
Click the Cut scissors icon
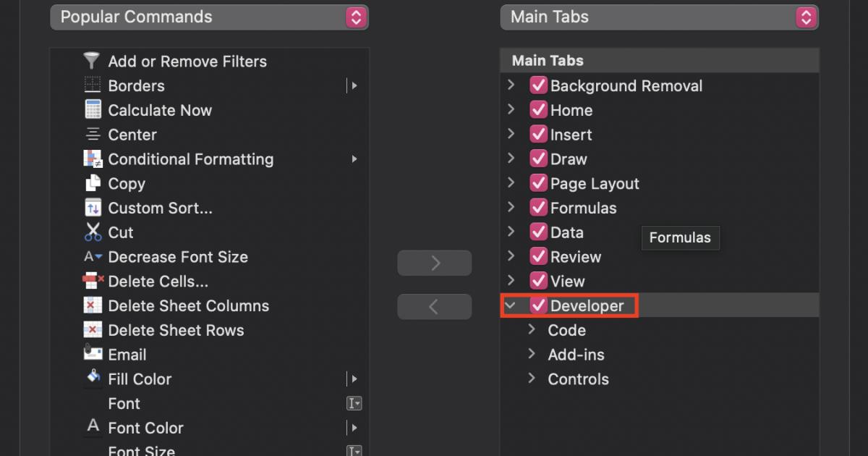(92, 232)
